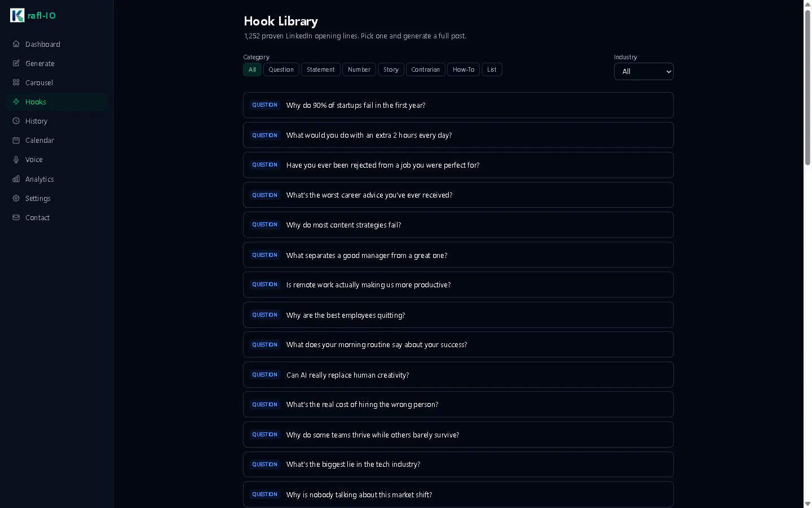The height and width of the screenshot is (508, 812).
Task: Click the Hook Library heading
Action: [281, 21]
